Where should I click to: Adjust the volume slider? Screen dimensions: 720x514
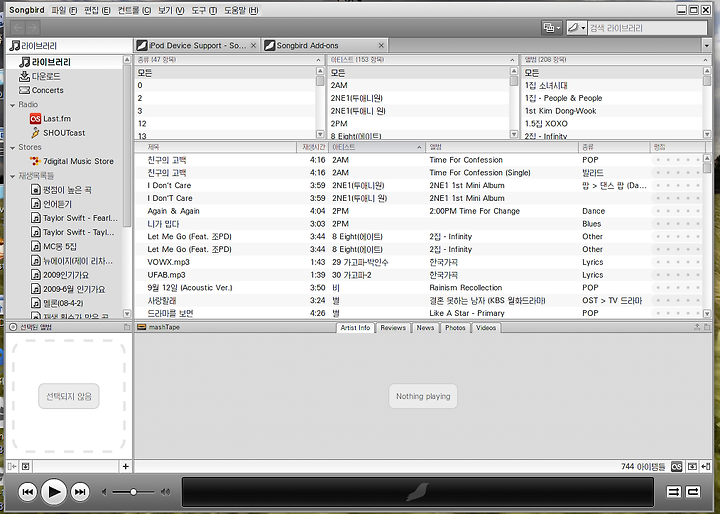(x=133, y=492)
